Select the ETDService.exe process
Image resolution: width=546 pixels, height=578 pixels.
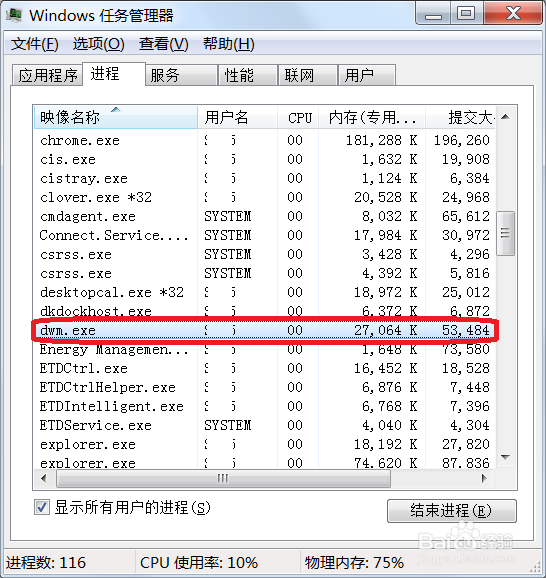[x=265, y=425]
